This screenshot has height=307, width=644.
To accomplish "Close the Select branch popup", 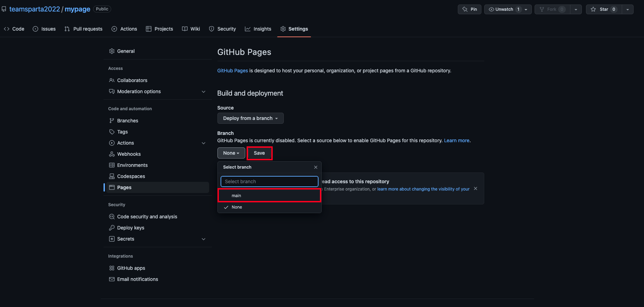I will 316,167.
